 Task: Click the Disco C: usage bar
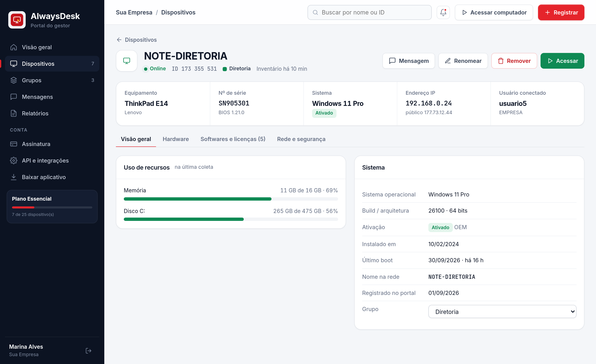(x=231, y=219)
